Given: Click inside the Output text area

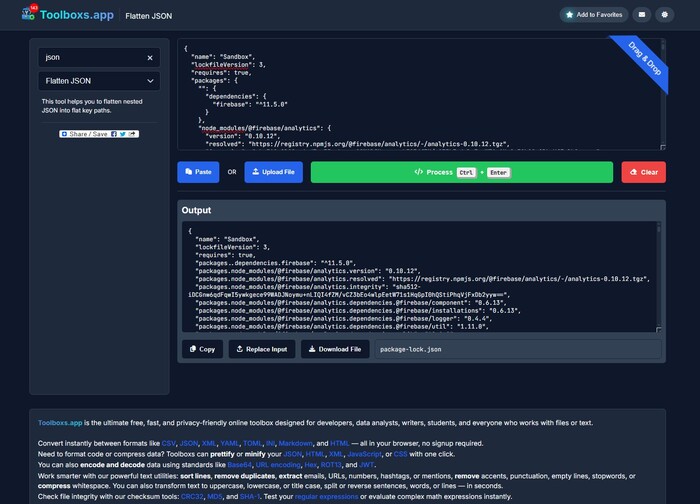Looking at the screenshot, I should coord(419,277).
